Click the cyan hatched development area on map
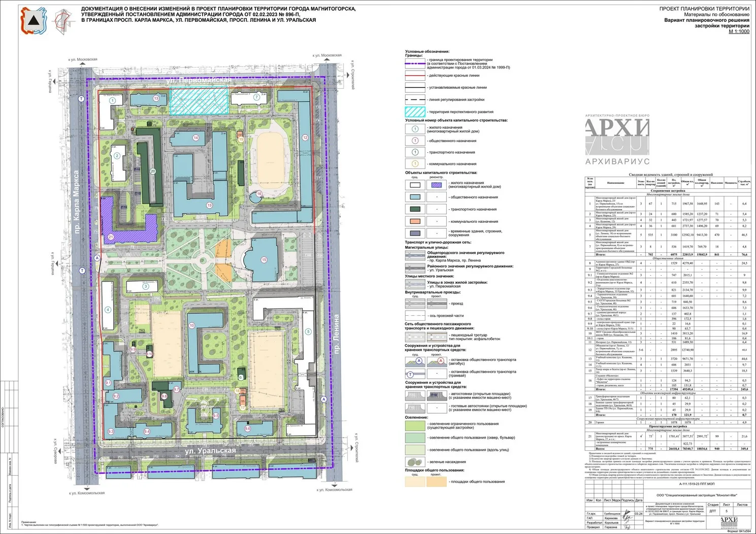756x534 pixels. [x=198, y=100]
